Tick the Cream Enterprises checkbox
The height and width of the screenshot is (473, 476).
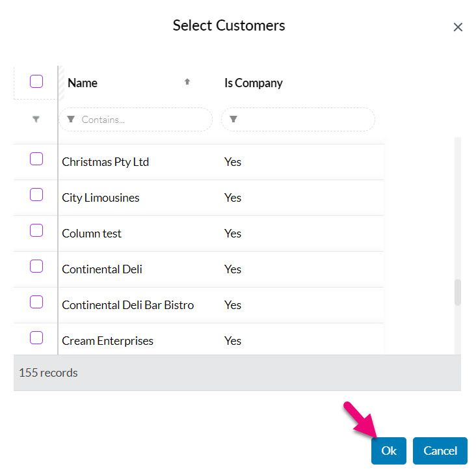click(36, 338)
